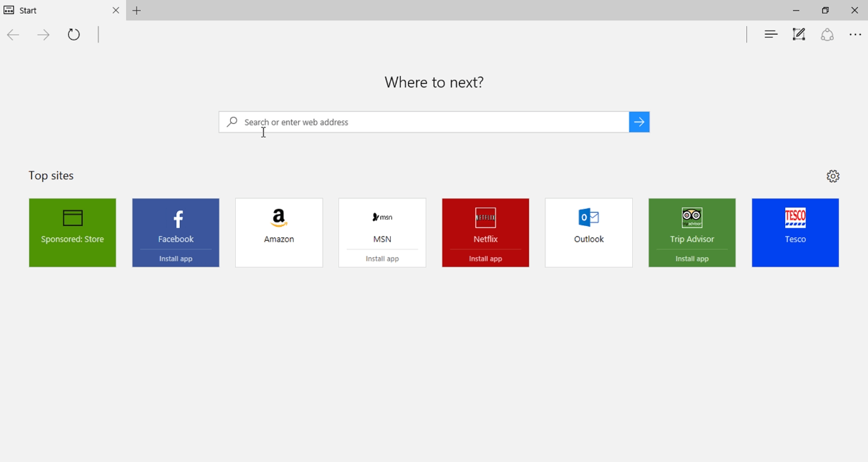Install the Netflix app
This screenshot has height=462, width=868.
[x=486, y=259]
